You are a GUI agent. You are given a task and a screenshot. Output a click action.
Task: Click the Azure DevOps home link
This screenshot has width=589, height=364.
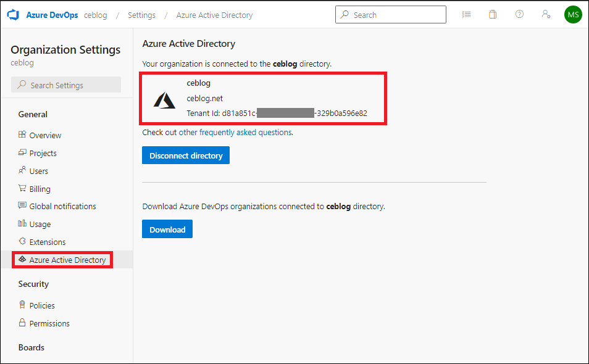(52, 15)
